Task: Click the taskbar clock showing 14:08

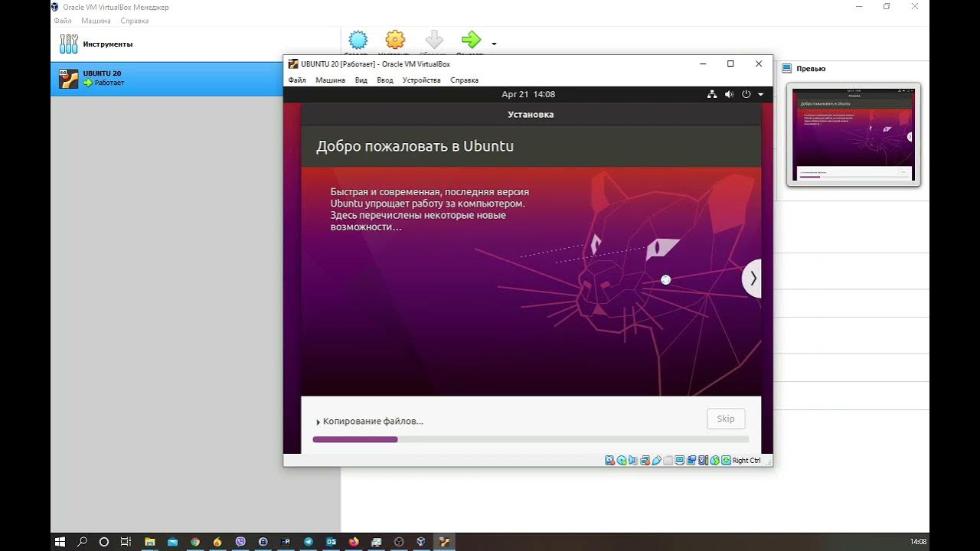Action: coord(918,542)
